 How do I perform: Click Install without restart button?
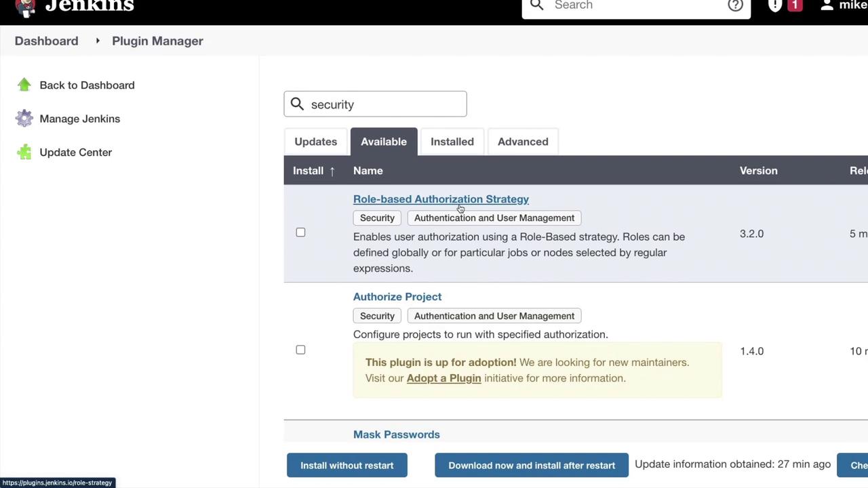point(347,466)
